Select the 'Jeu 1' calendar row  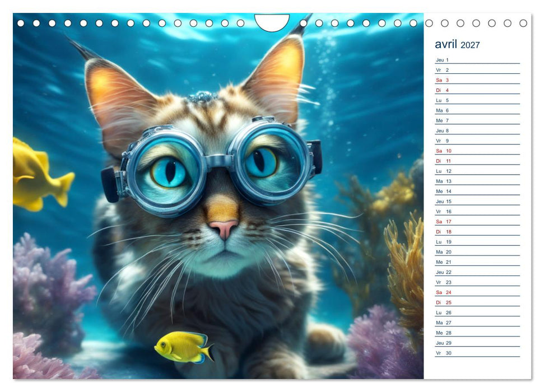click(x=477, y=60)
